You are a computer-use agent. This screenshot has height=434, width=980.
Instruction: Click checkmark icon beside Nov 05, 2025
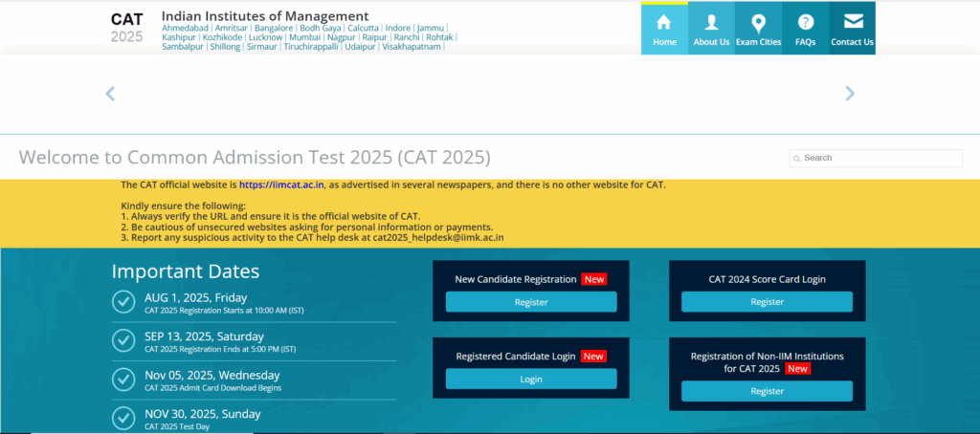click(x=123, y=380)
